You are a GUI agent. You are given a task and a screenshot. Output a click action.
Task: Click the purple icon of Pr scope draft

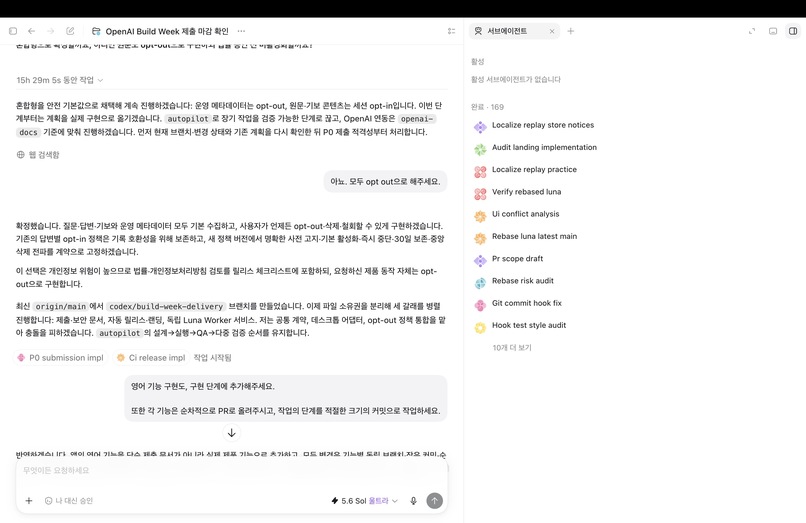click(480, 261)
